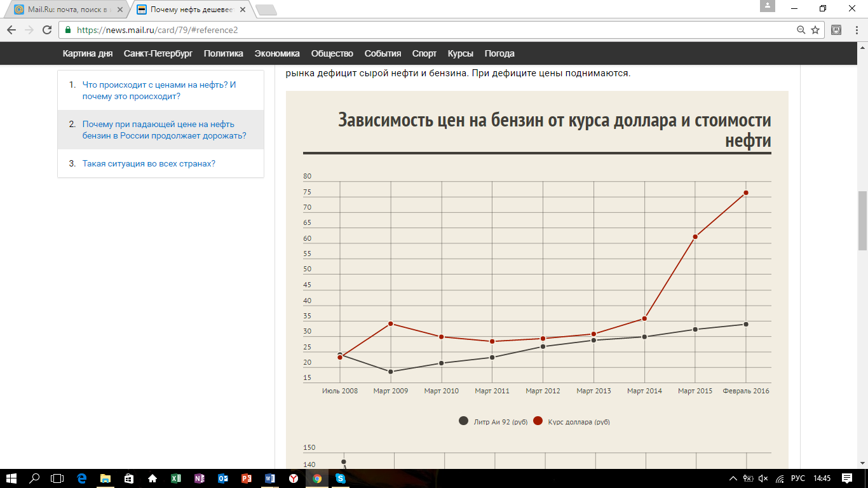Expand question 1 about oil prices
Image resolution: width=868 pixels, height=488 pixels.
point(159,90)
